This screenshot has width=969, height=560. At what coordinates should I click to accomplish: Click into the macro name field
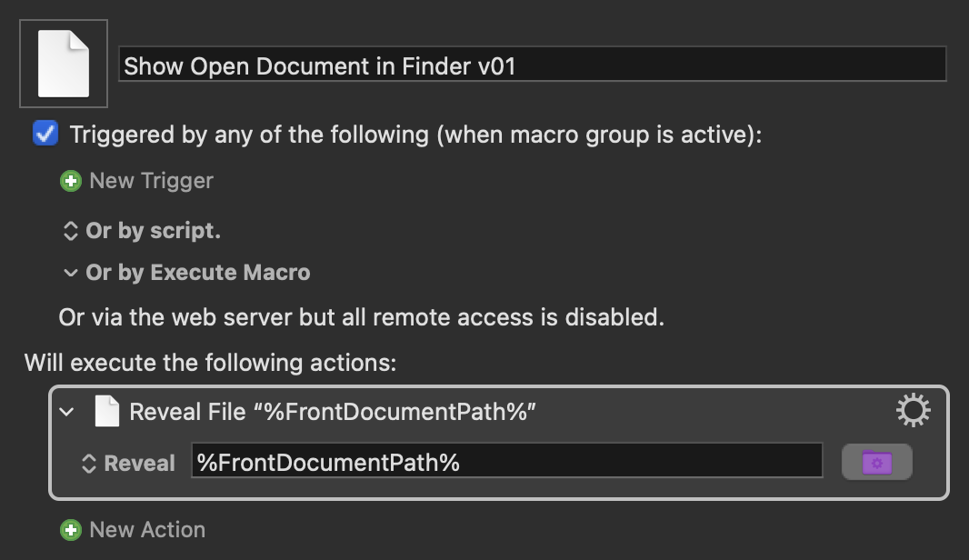click(x=532, y=64)
